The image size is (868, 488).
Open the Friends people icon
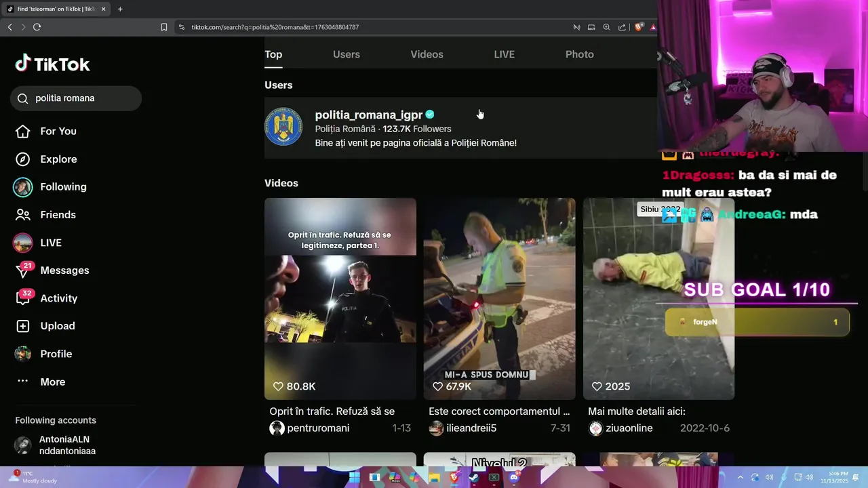point(23,215)
